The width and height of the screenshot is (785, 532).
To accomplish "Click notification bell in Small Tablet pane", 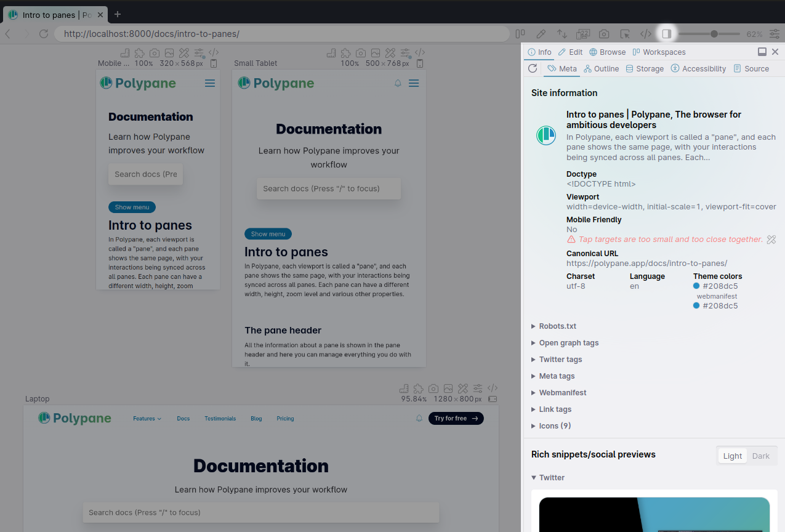I will click(398, 83).
